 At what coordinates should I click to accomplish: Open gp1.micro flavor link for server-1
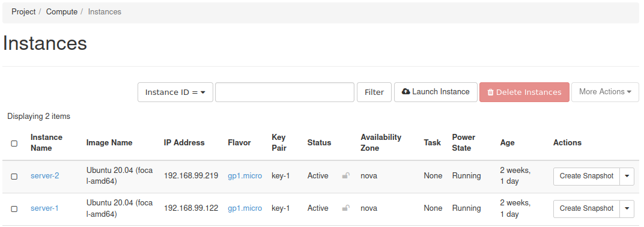[x=245, y=208]
